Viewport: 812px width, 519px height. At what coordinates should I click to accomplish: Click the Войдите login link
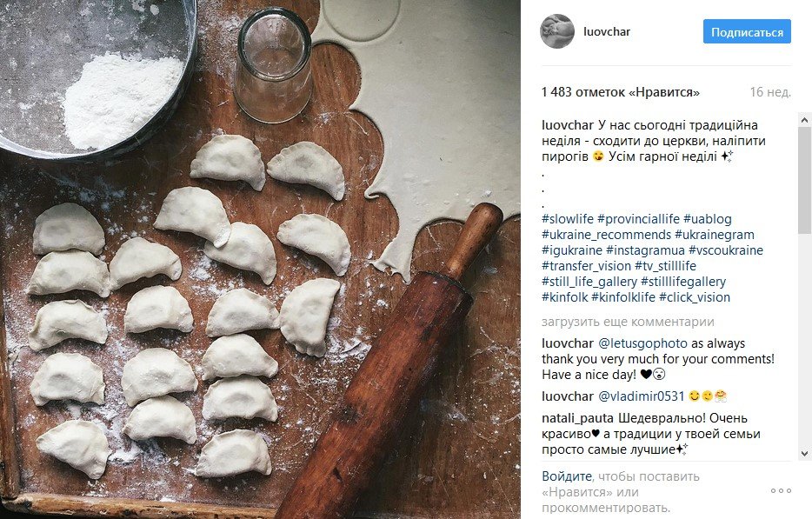coord(567,476)
